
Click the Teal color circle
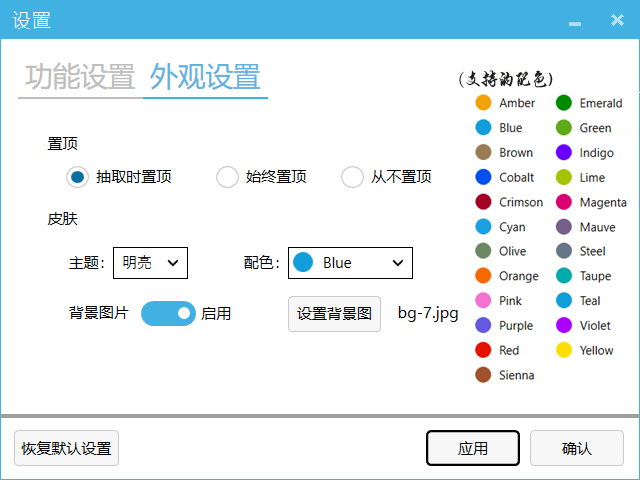(564, 301)
